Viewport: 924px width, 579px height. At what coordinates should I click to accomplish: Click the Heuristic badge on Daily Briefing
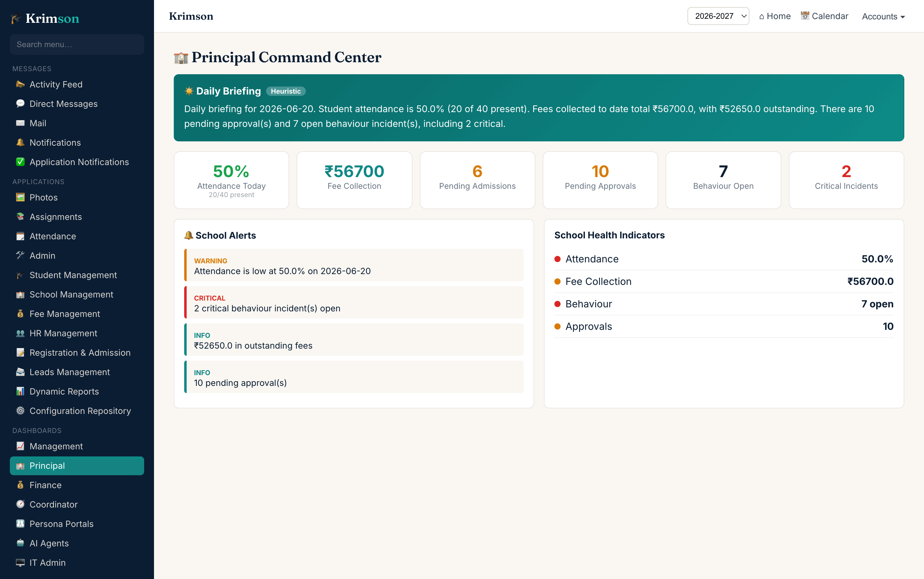pos(286,91)
